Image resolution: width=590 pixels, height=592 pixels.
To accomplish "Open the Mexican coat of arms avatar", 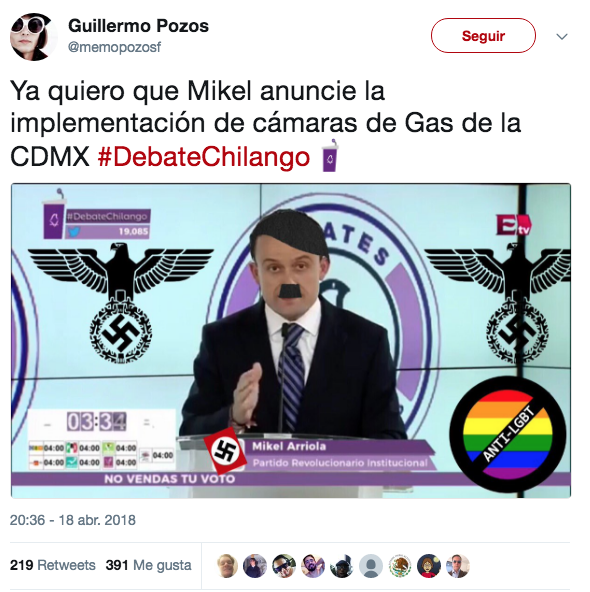I will tap(400, 566).
